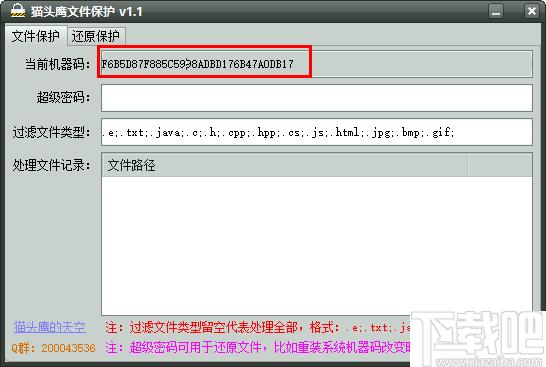Switch to the 文件保护 tab
This screenshot has height=367, width=546.
(36, 36)
